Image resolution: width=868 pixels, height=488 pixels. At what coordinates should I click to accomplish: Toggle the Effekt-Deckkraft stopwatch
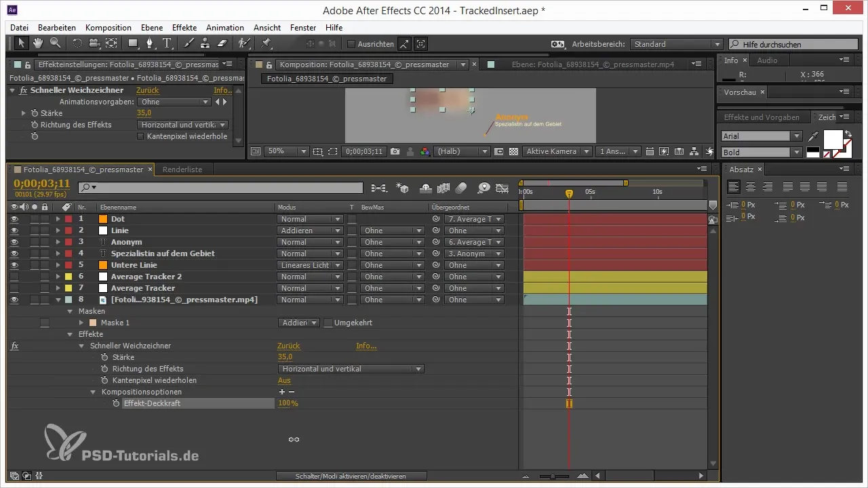tap(116, 403)
